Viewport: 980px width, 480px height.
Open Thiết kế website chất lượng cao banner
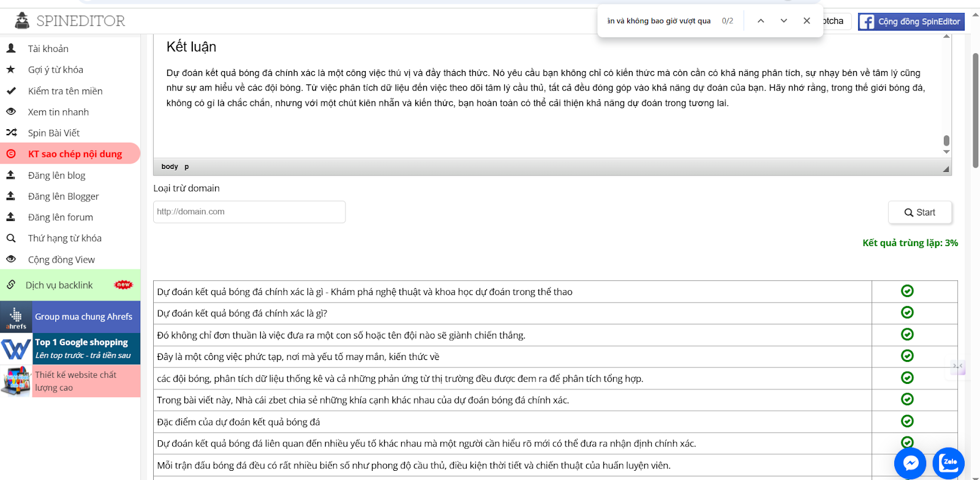70,381
